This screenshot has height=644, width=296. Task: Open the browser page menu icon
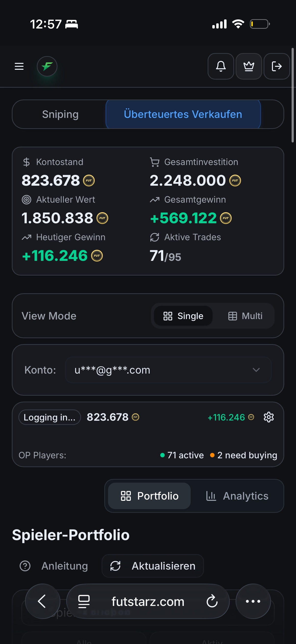coord(84,601)
